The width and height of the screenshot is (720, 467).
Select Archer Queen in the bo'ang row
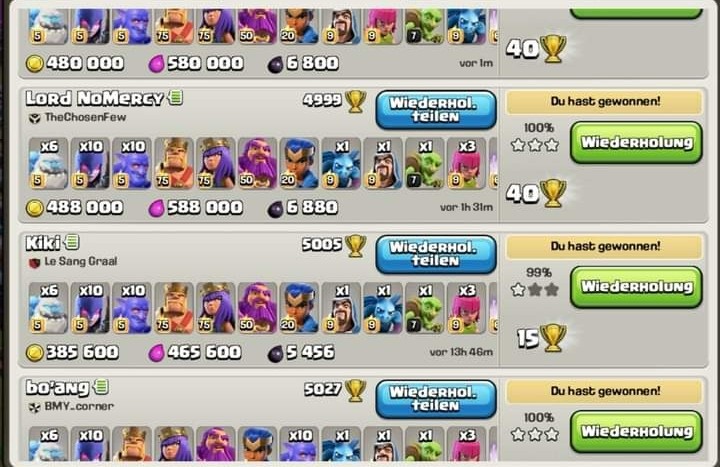click(174, 444)
